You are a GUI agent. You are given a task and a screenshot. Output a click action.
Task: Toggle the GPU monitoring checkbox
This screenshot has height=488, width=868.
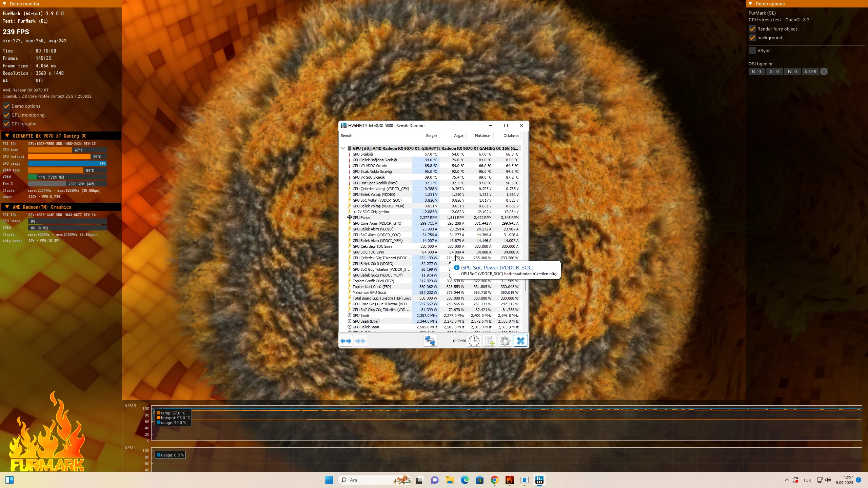point(6,115)
